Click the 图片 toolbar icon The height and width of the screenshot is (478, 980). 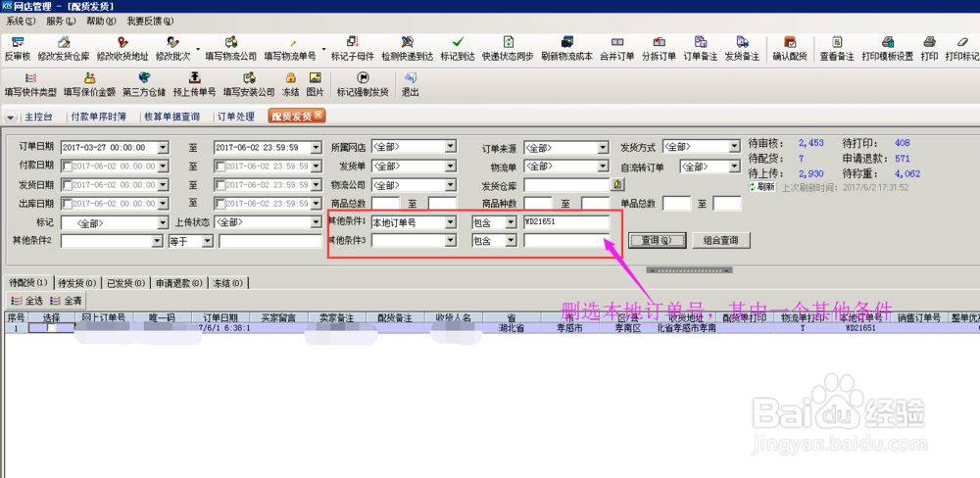pos(316,78)
